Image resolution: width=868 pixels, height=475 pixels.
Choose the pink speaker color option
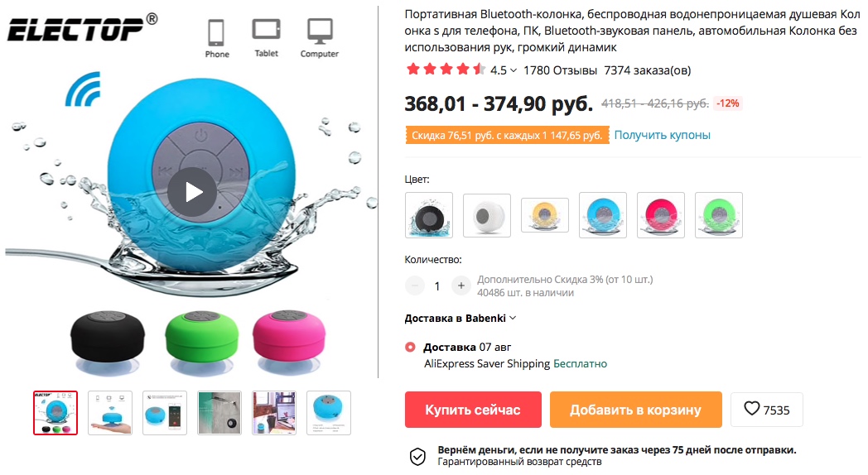pyautogui.click(x=661, y=215)
